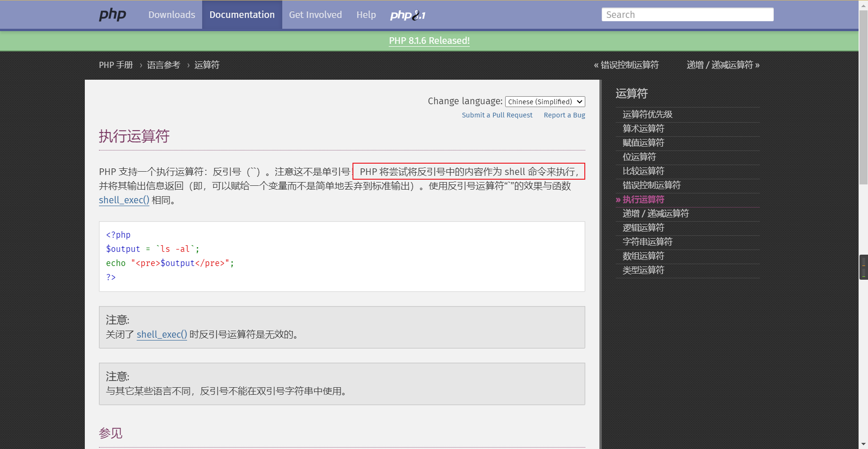Open the Help menu item
This screenshot has width=868, height=449.
tap(366, 15)
